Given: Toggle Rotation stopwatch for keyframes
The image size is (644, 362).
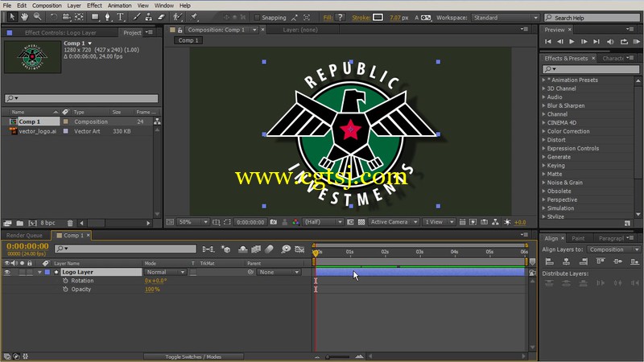Looking at the screenshot, I should (x=65, y=281).
